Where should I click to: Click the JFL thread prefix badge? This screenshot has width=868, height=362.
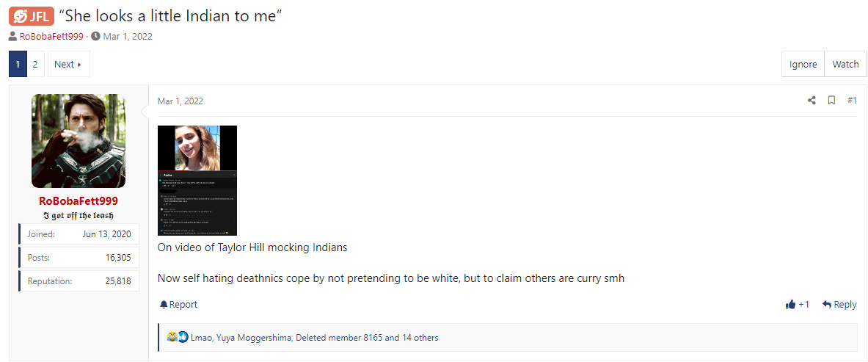(32, 17)
